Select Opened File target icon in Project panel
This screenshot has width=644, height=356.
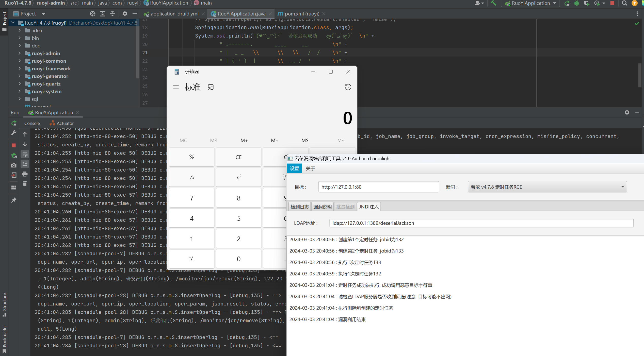[x=93, y=14]
